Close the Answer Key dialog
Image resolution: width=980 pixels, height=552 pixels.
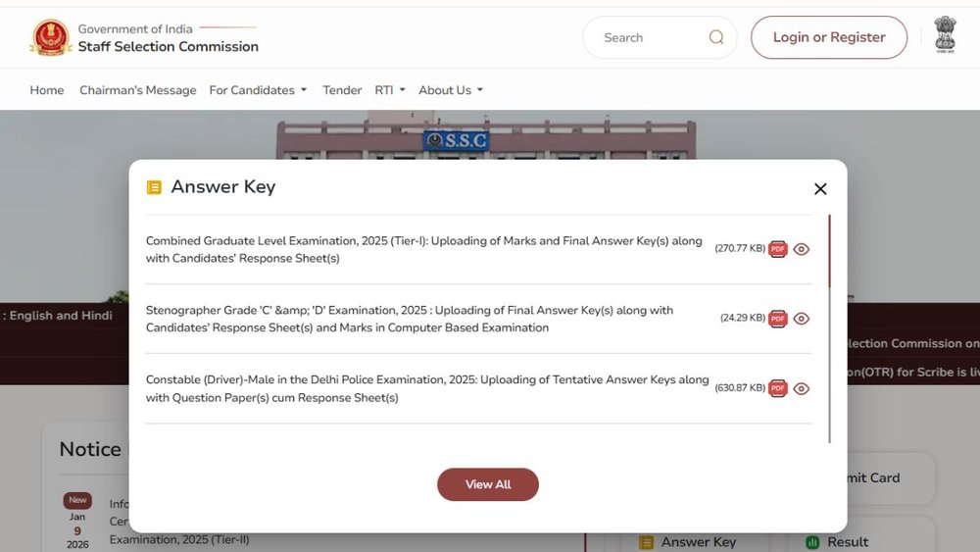820,189
